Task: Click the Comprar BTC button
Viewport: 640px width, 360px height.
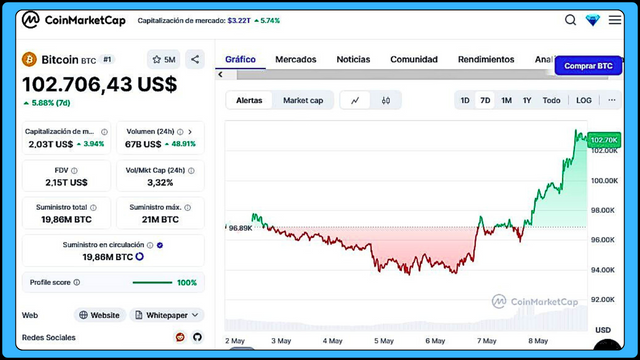Action: point(588,66)
